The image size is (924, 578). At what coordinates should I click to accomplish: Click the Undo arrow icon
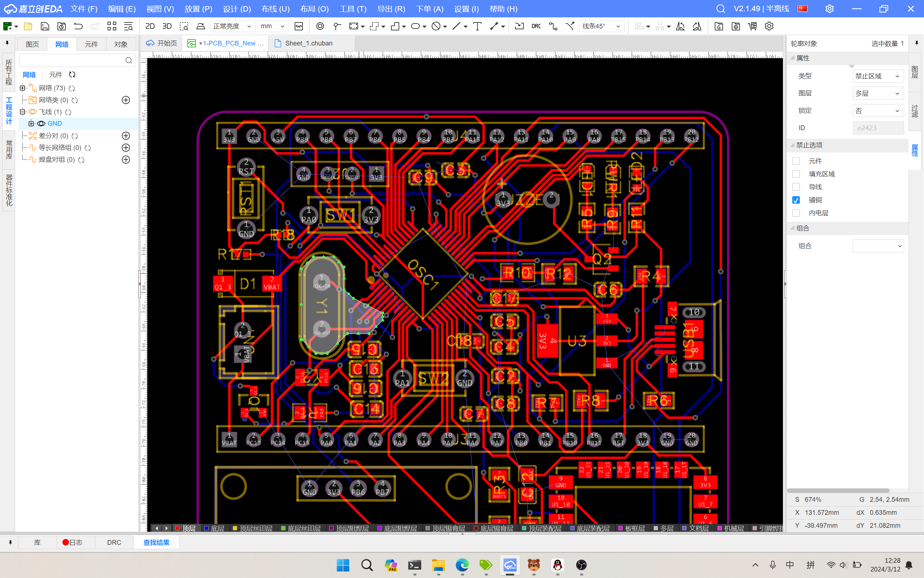pos(78,26)
